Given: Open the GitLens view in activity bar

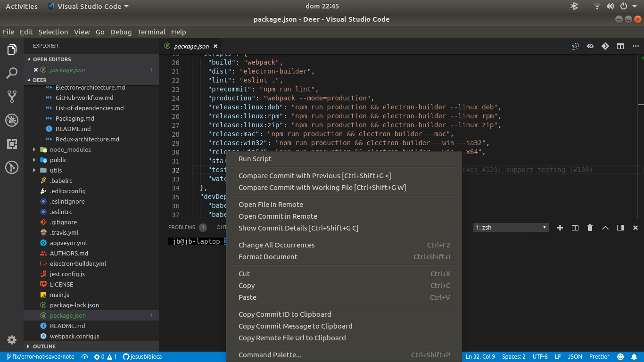Looking at the screenshot, I should [x=12, y=167].
